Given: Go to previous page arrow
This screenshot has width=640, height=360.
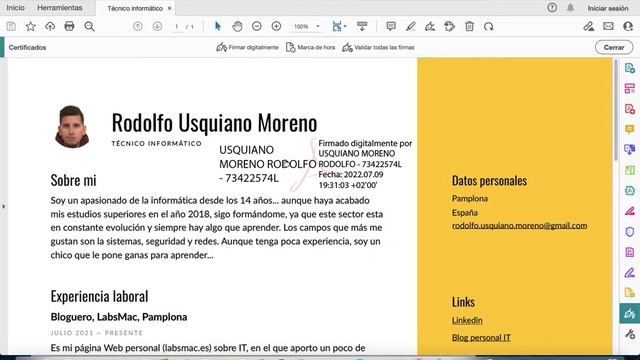Looking at the screenshot, I should click(138, 27).
